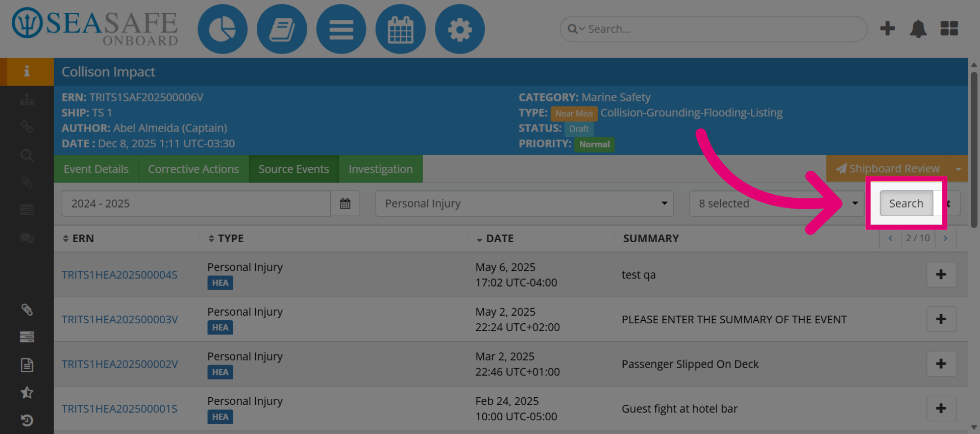The image size is (980, 434).
Task: Open the pie chart dashboard icon
Action: point(223,29)
